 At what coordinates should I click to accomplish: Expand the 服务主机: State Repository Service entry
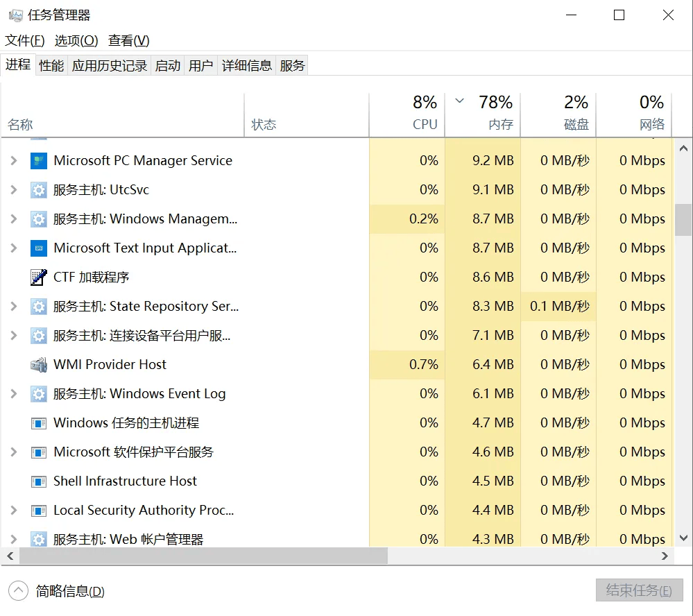[x=15, y=306]
